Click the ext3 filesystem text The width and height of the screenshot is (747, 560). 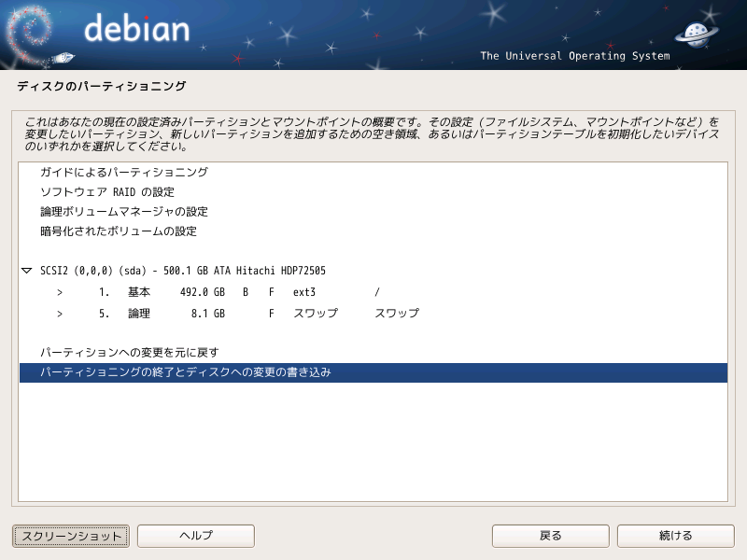pyautogui.click(x=304, y=292)
